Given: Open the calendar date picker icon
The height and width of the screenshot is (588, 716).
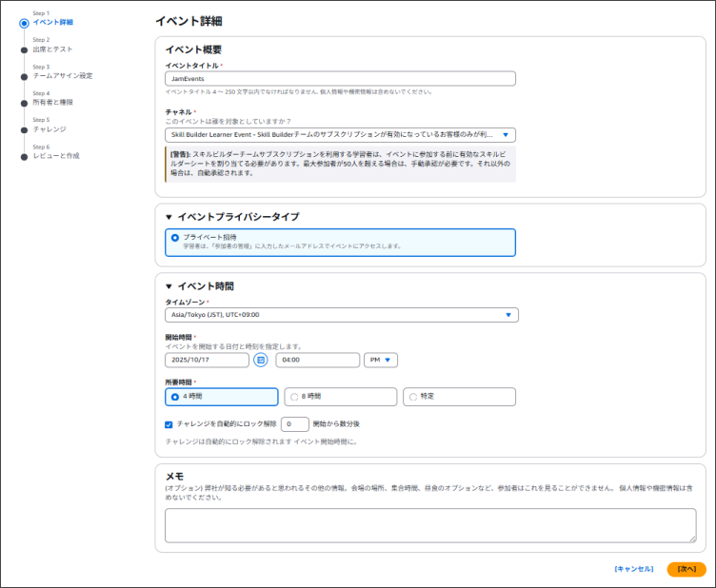Looking at the screenshot, I should click(x=261, y=360).
